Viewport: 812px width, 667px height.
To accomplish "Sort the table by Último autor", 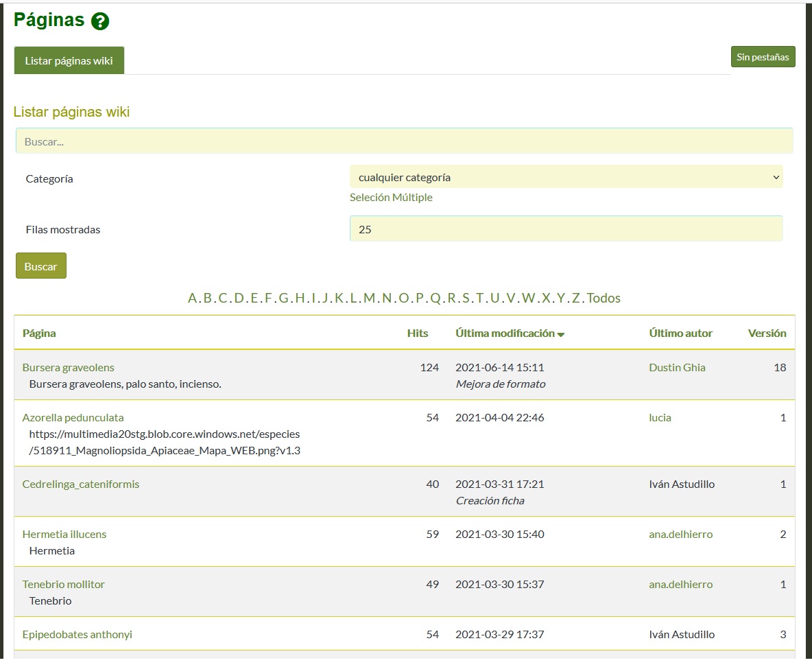I will click(x=680, y=333).
